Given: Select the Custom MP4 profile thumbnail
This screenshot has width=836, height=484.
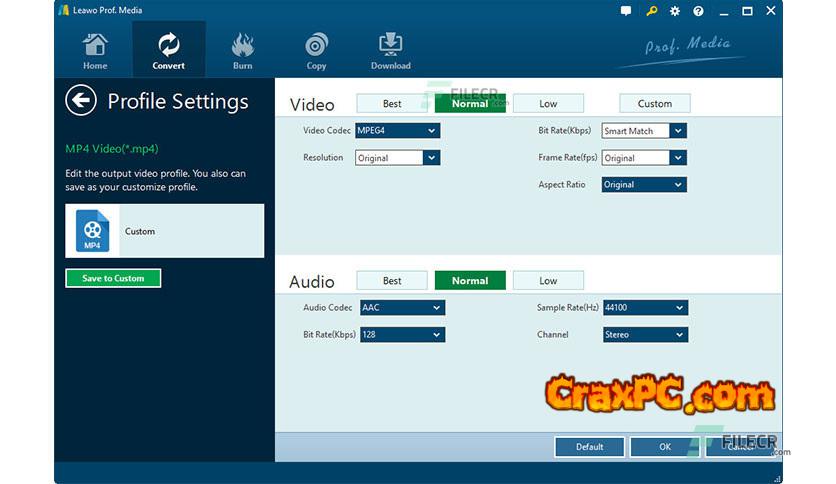Looking at the screenshot, I should tap(93, 231).
